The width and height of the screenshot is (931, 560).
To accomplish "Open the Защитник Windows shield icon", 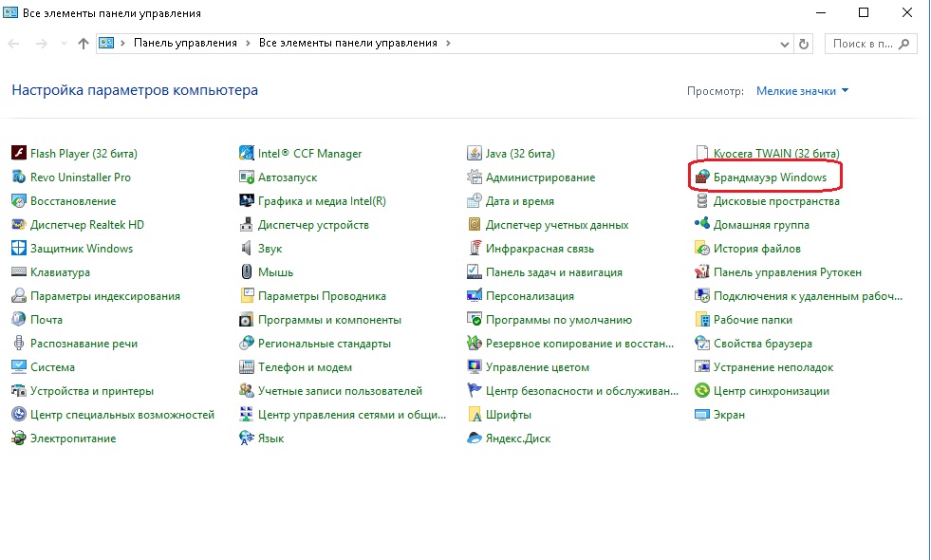I will (19, 249).
